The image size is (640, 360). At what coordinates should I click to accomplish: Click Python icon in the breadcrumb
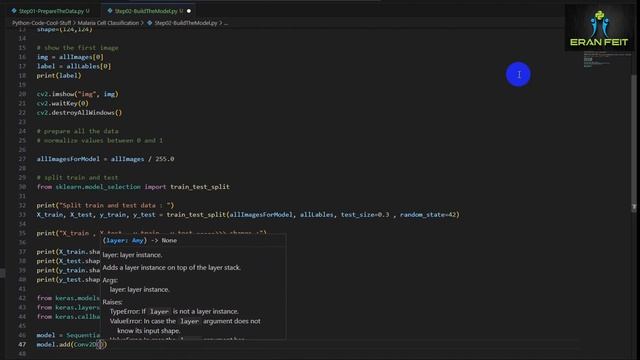point(149,23)
